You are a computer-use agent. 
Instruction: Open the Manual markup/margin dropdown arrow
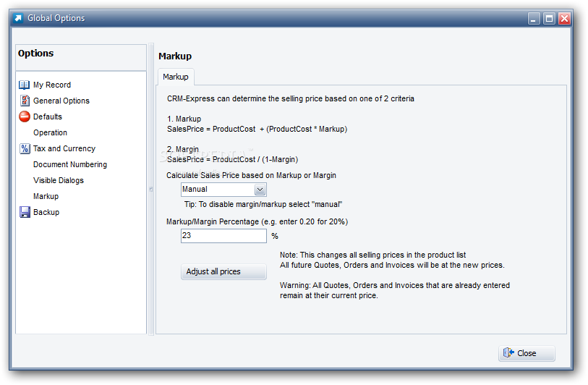(x=260, y=190)
